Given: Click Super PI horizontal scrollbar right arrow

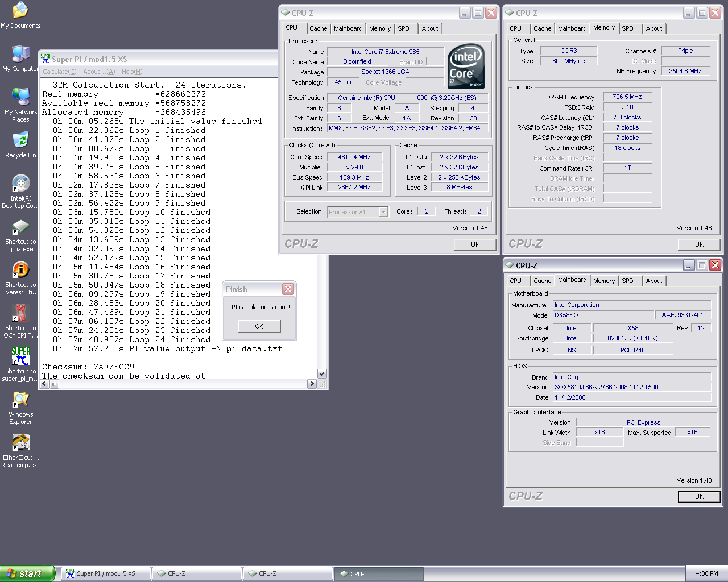Looking at the screenshot, I should pos(312,384).
